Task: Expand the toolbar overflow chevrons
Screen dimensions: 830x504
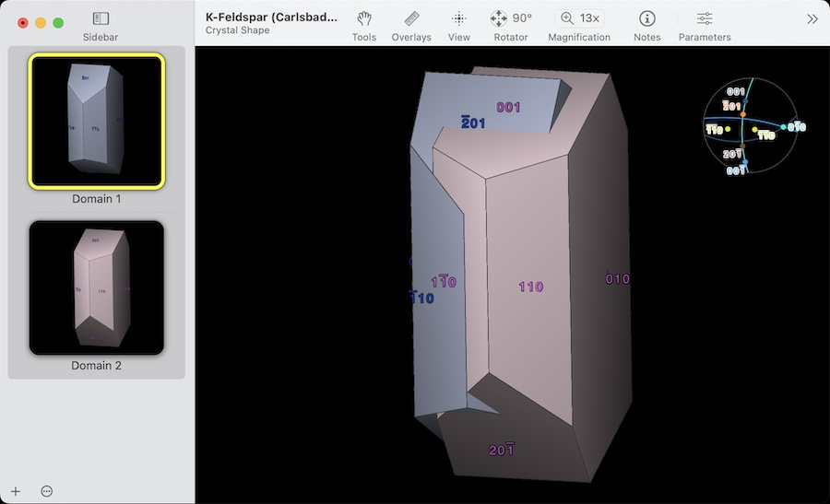Action: [812, 18]
